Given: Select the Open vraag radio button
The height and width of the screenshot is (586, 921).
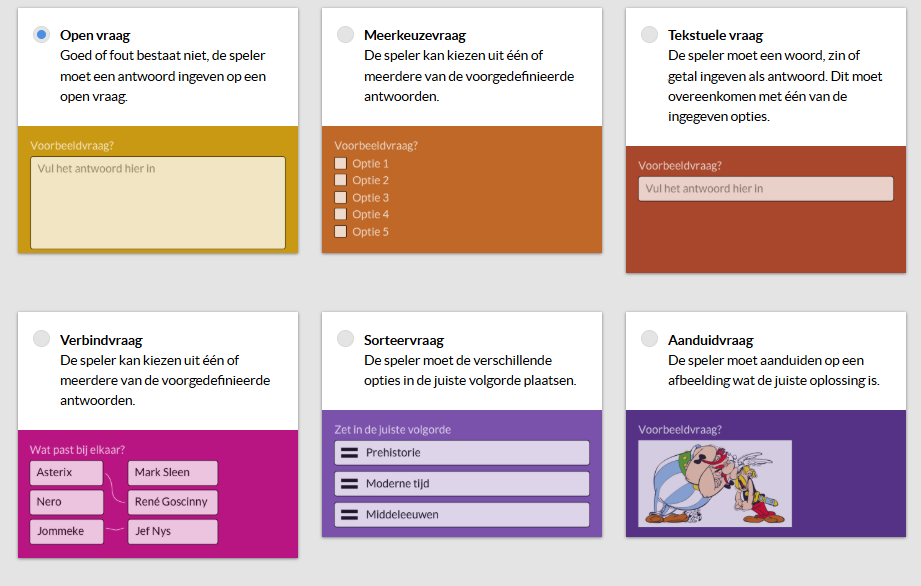Looking at the screenshot, I should click(41, 35).
